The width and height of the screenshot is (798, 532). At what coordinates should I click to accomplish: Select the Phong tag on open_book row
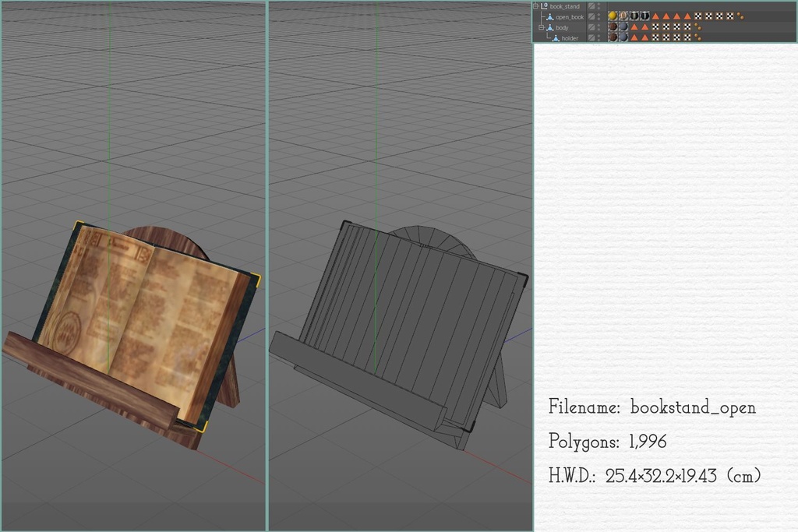click(740, 16)
